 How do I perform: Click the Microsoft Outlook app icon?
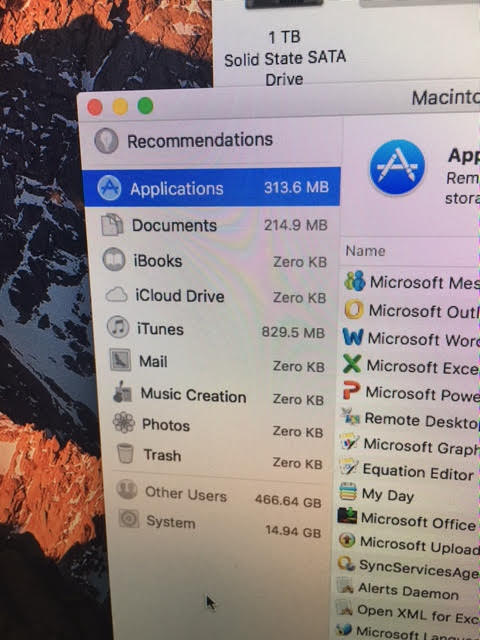353,309
